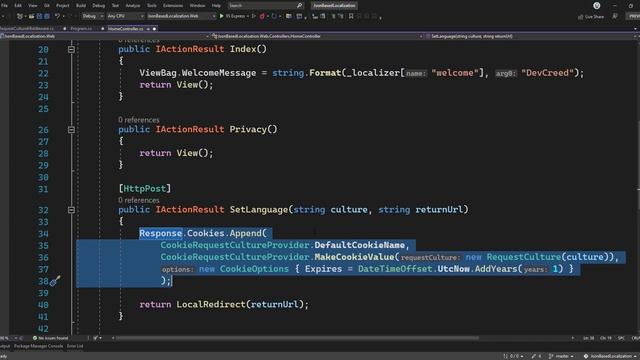
Task: Click the Open File folder icon
Action: coord(31,16)
